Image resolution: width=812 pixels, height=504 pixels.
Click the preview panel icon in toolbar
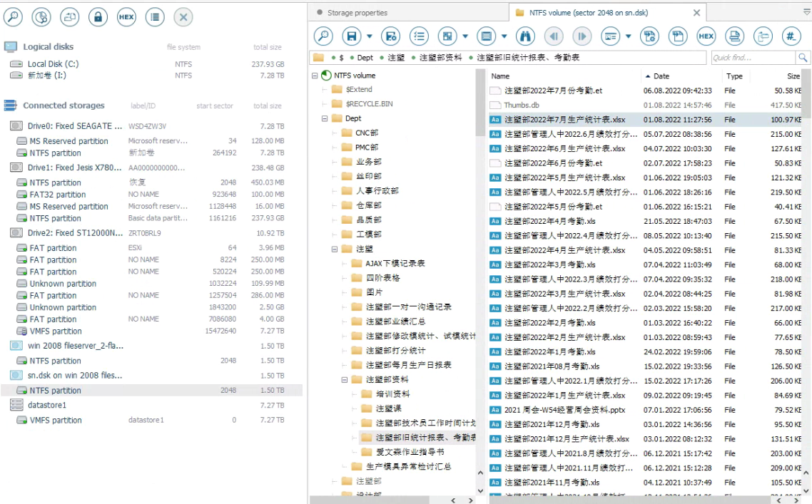[611, 36]
